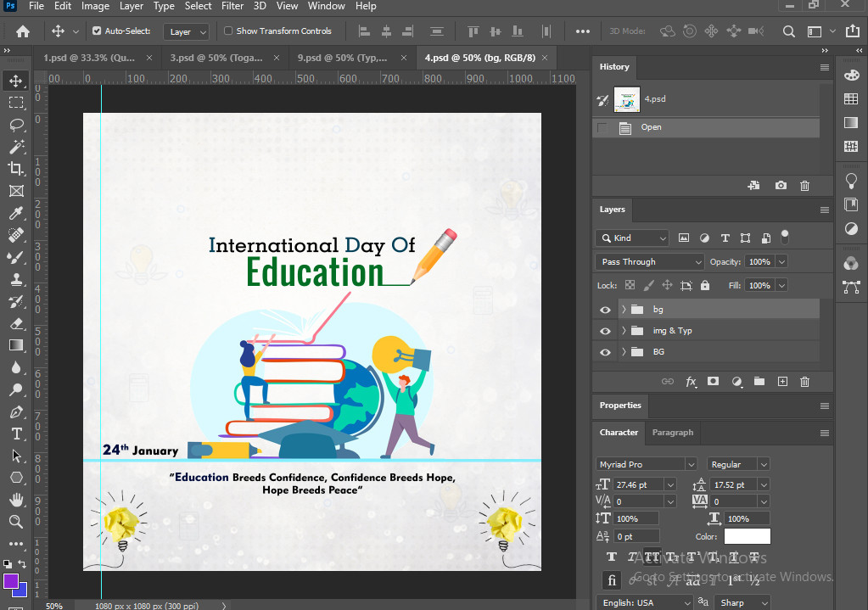Click the font size input field
This screenshot has width=868, height=610.
[638, 485]
